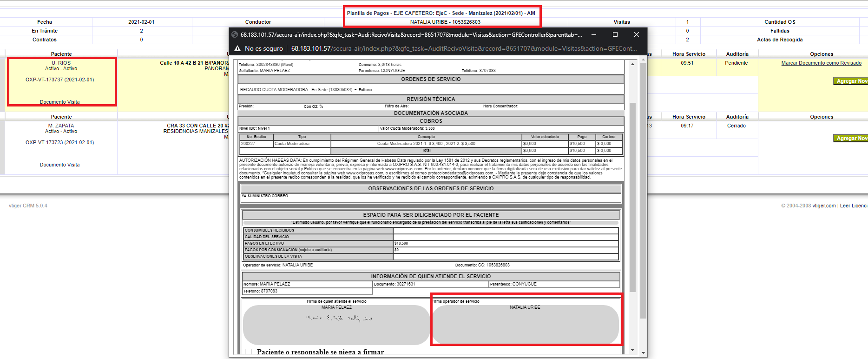868x359 pixels.
Task: Click the inner document scrollbar thumb
Action: pos(632,198)
